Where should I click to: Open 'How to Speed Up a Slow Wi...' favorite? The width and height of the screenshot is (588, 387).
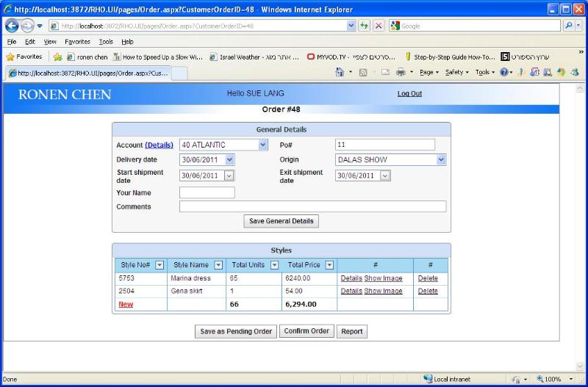[158, 57]
